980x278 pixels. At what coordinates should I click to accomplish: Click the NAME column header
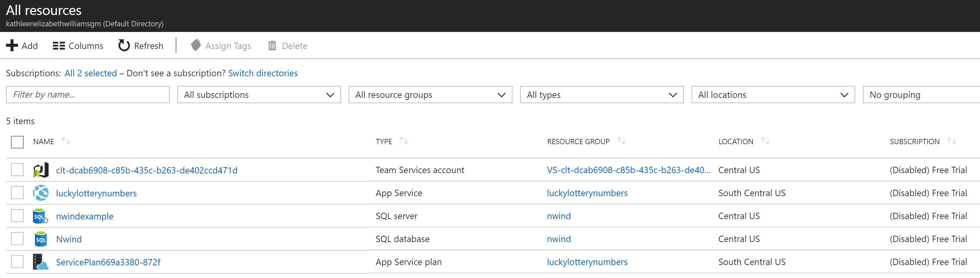[43, 142]
